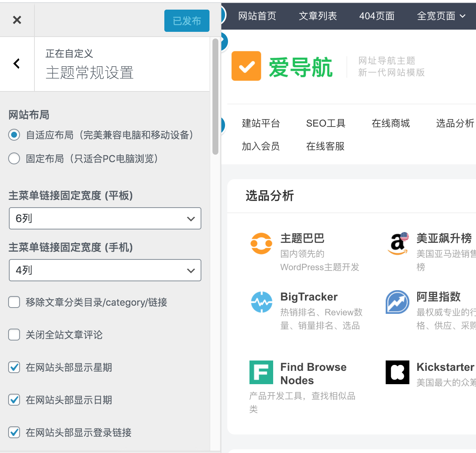
Task: Click the Kickstarter black K icon
Action: (398, 372)
